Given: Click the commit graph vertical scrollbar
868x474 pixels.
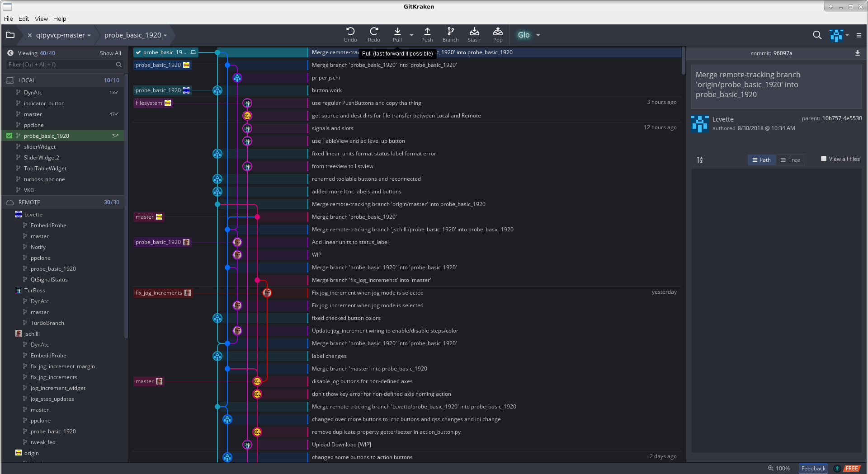Looking at the screenshot, I should pyautogui.click(x=683, y=61).
